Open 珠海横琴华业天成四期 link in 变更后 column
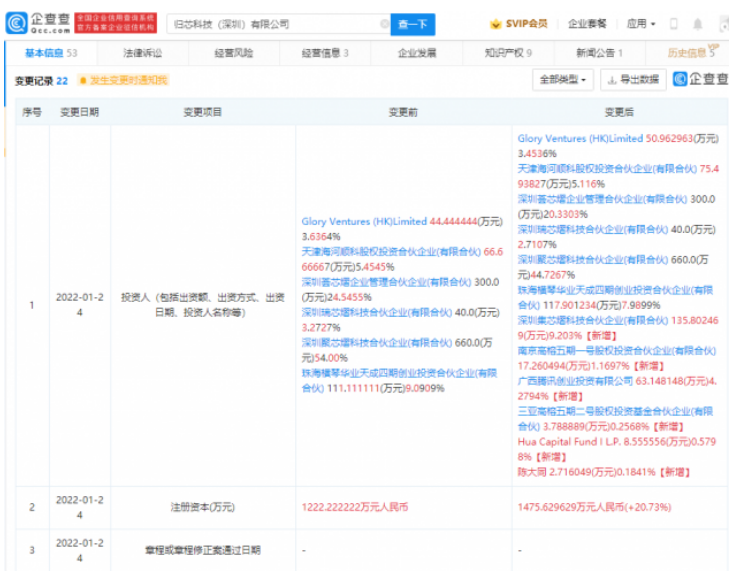The width and height of the screenshot is (734, 571). click(615, 298)
